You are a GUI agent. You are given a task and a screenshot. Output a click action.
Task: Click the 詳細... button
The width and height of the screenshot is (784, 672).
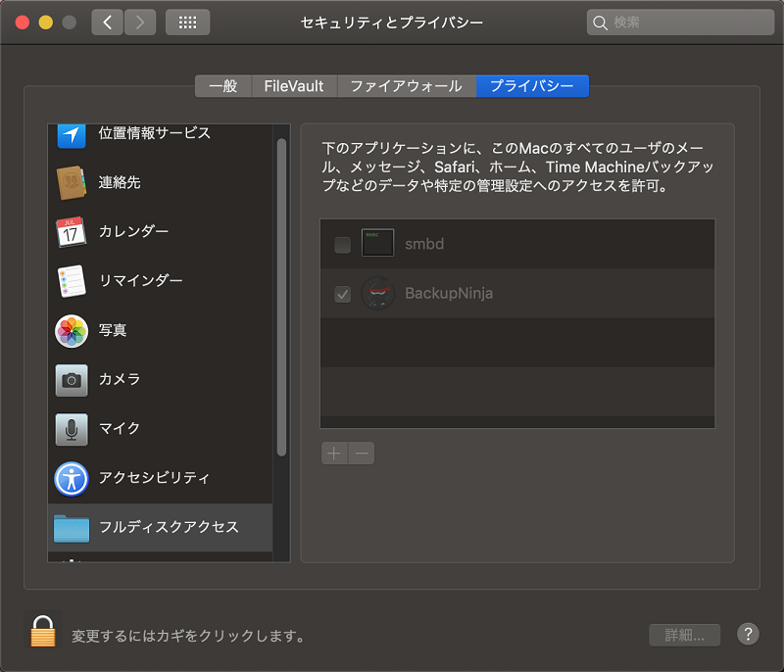click(684, 635)
